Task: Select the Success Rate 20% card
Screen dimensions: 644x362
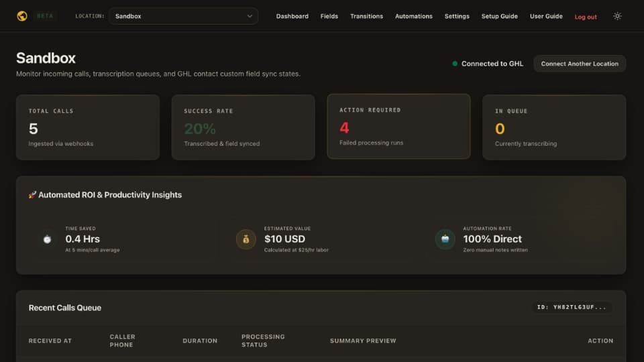Action: [243, 127]
